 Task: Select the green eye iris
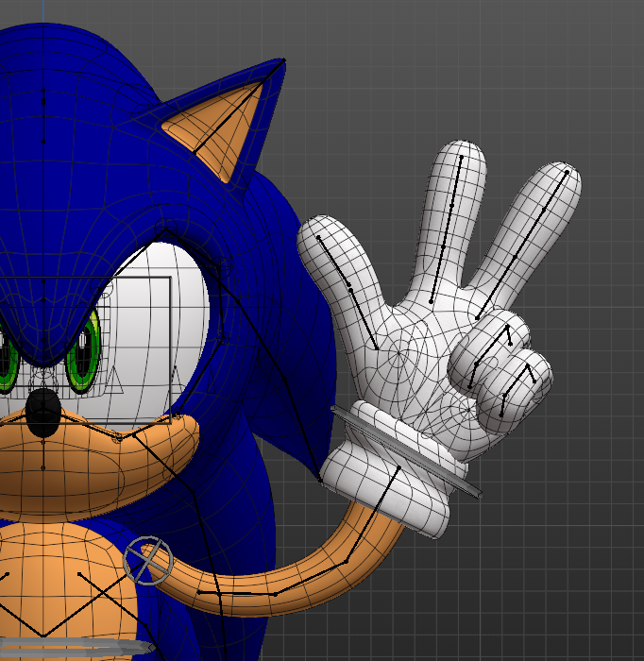click(83, 351)
